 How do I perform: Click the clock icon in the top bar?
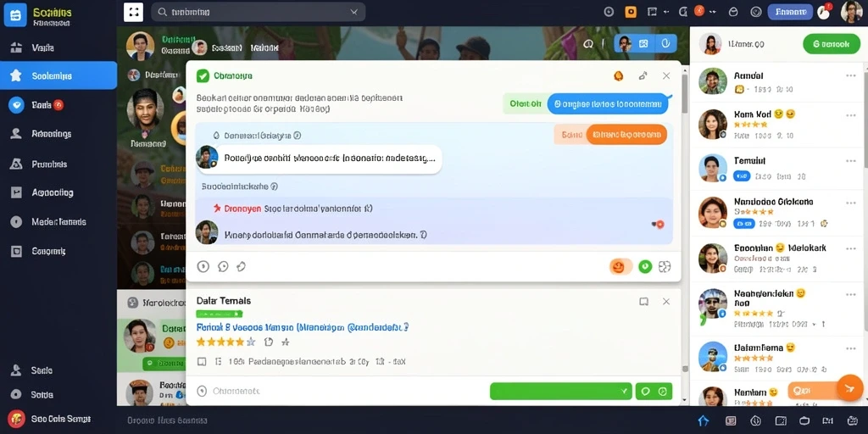pos(609,12)
